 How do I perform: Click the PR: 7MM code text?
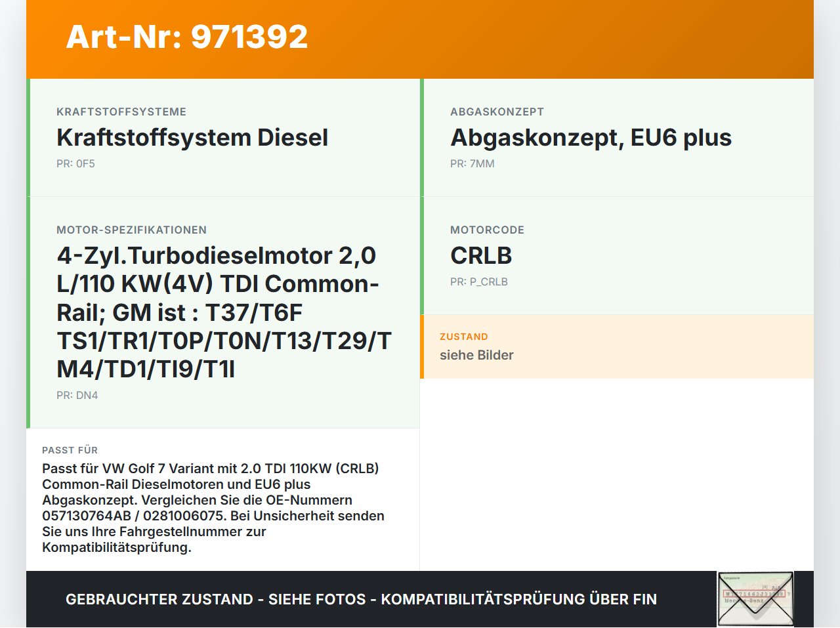tap(472, 163)
